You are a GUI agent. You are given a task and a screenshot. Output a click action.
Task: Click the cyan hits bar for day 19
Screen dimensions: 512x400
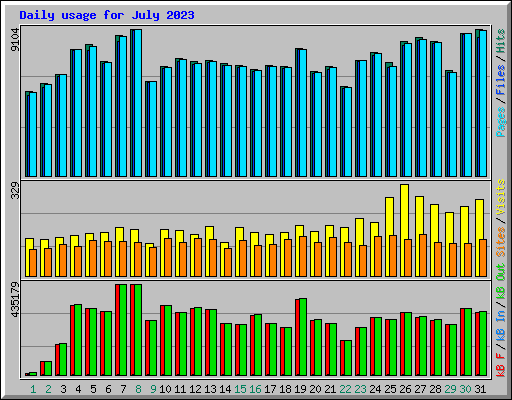coord(303,113)
